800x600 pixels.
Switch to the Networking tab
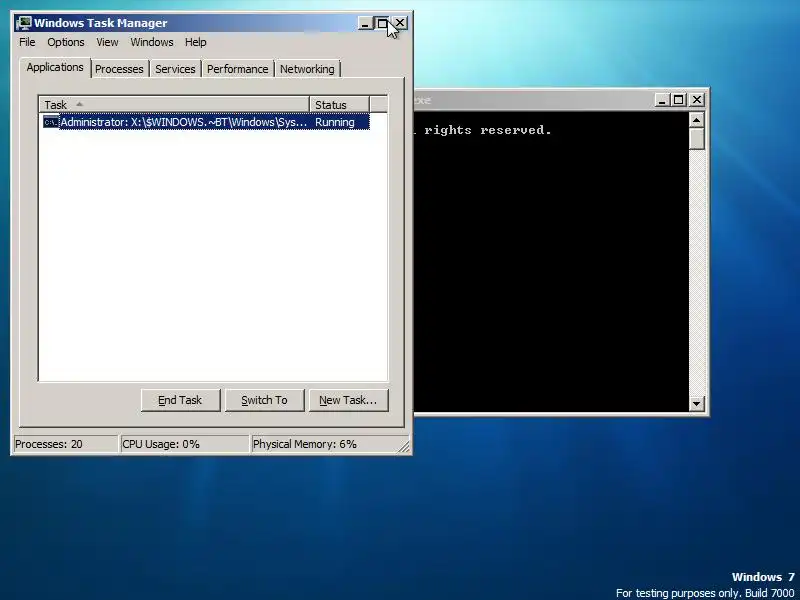(307, 69)
